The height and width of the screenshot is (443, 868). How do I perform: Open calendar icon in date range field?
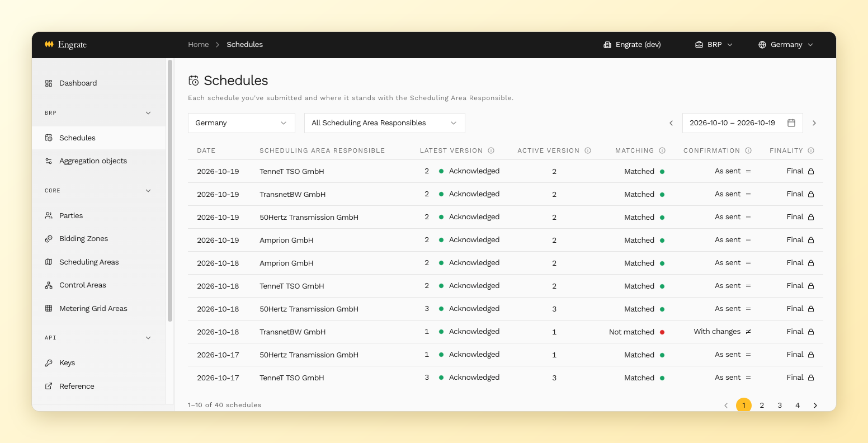point(791,123)
